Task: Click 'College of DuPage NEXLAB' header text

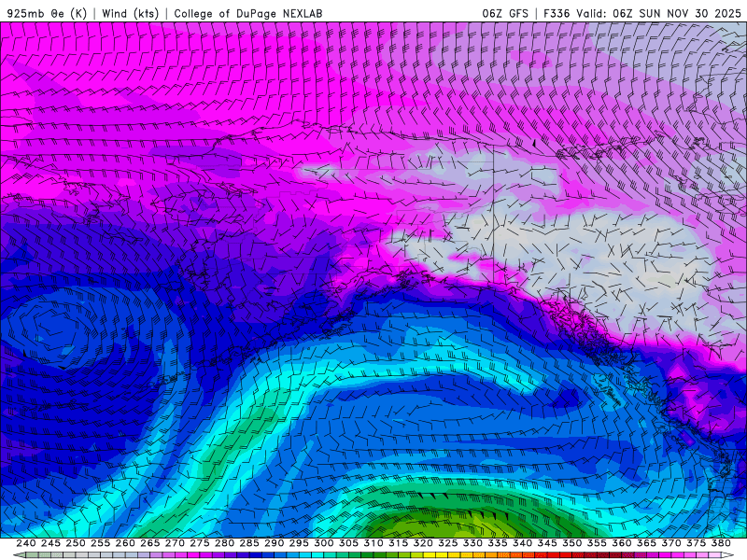Action: pyautogui.click(x=248, y=13)
